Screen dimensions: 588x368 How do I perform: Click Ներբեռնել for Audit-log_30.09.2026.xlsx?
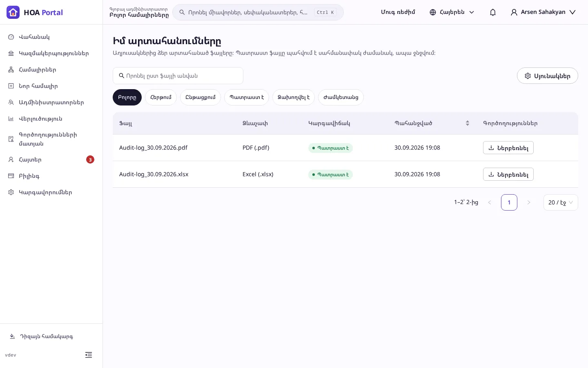coord(508,174)
